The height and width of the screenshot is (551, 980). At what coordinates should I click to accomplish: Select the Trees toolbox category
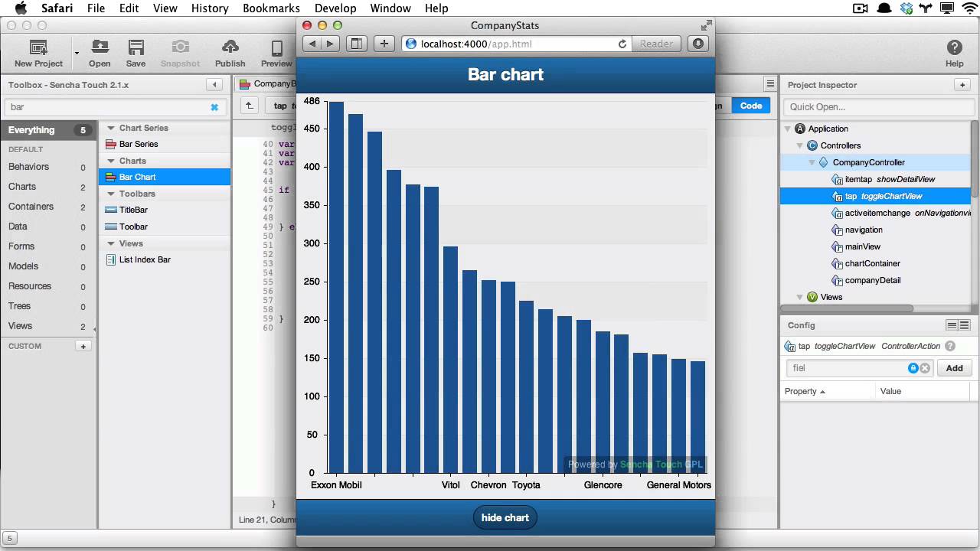pyautogui.click(x=49, y=306)
